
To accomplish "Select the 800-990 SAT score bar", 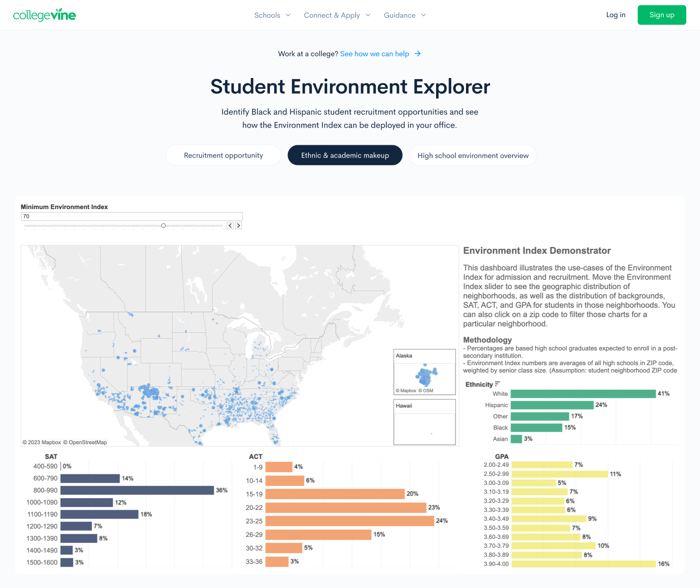I will point(137,490).
